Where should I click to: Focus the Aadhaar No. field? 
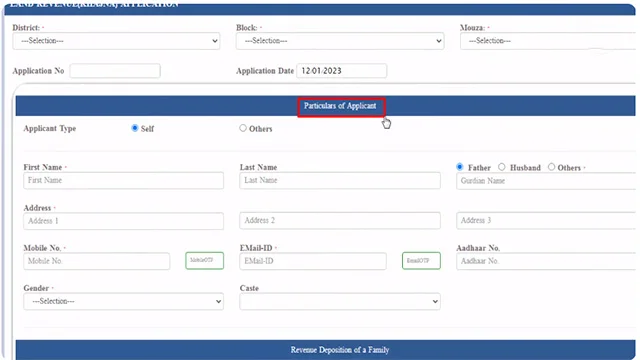(x=546, y=261)
